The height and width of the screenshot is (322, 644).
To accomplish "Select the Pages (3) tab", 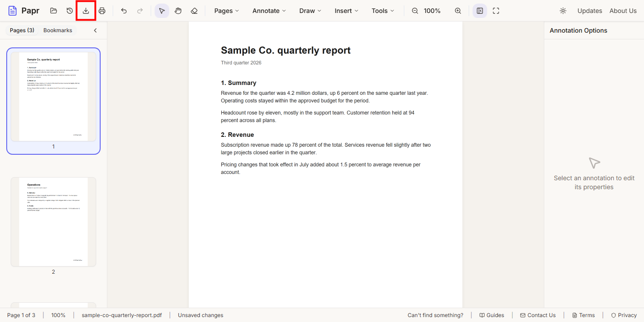I will click(x=22, y=30).
